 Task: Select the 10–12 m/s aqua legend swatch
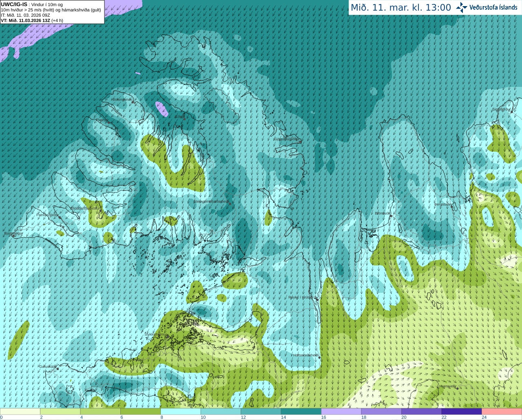[x=221, y=411]
